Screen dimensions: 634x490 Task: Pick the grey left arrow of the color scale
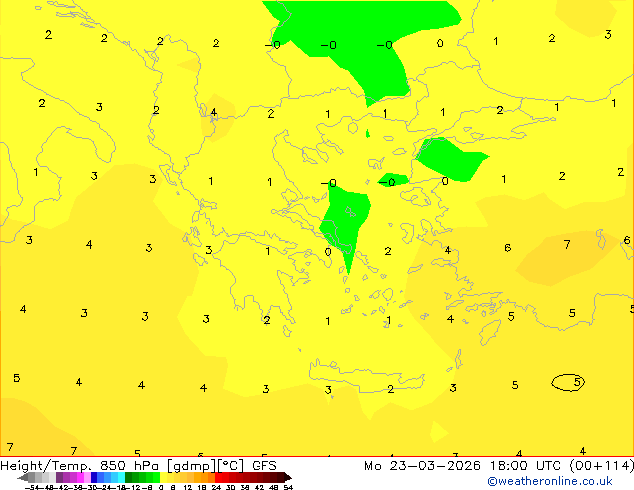(x=23, y=477)
